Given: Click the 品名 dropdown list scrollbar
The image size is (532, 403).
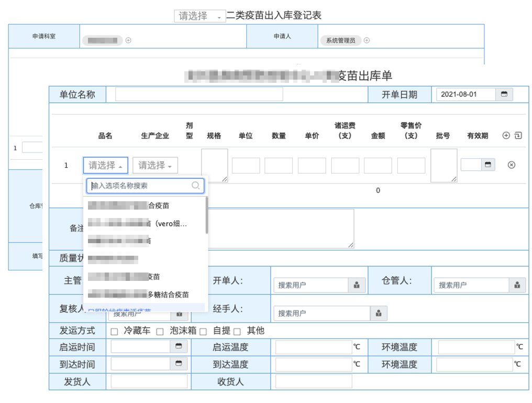Looking at the screenshot, I should (207, 215).
